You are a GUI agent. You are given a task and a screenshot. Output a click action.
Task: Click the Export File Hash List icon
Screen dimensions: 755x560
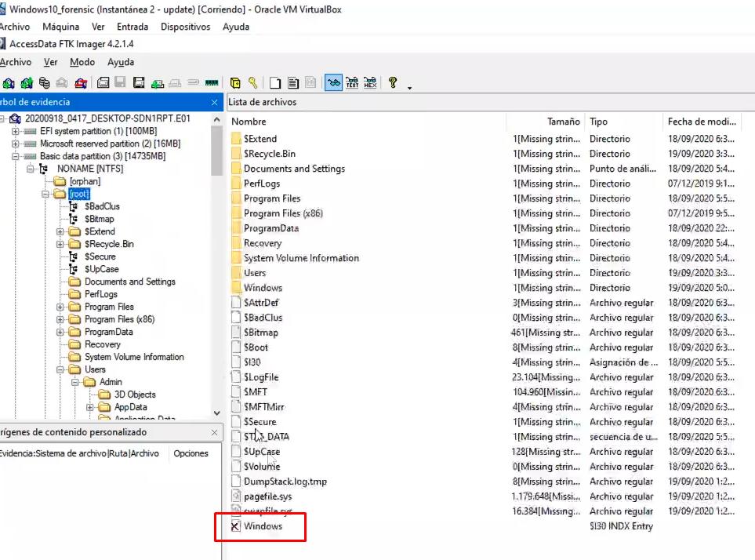pos(292,83)
